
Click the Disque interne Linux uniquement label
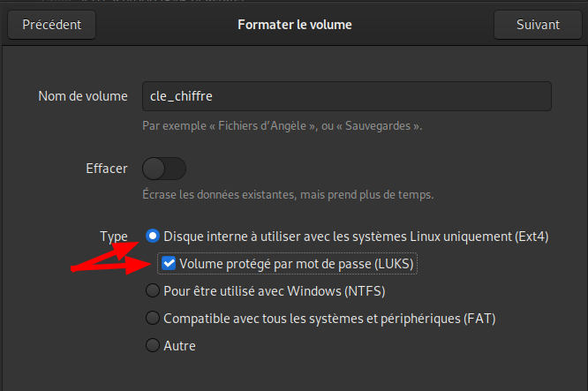click(x=356, y=237)
